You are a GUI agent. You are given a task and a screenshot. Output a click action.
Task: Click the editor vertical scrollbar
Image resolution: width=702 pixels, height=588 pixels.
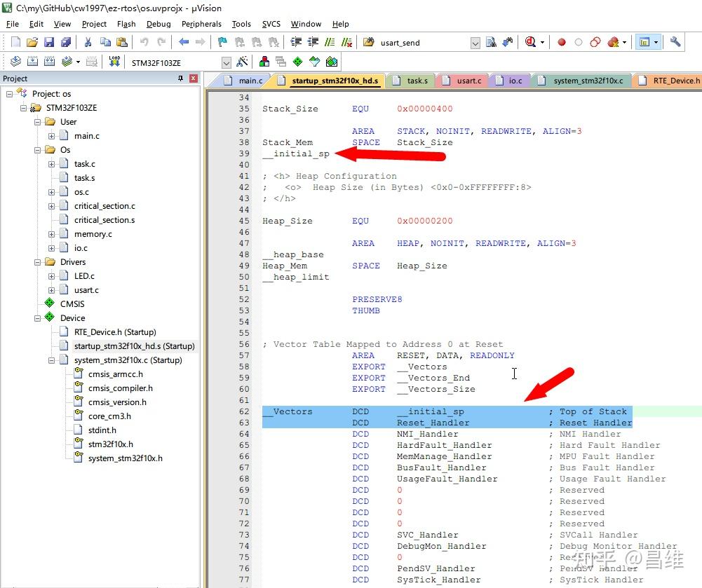[698, 280]
